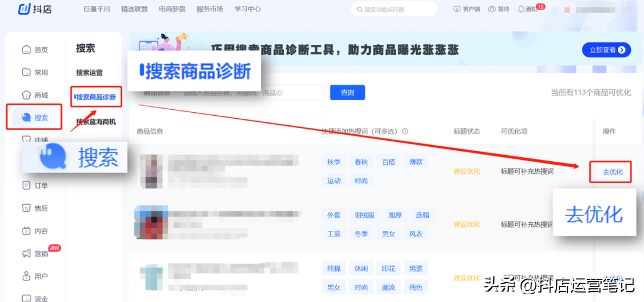The image size is (644, 302).
Task: Click 去优化 for the 秋季 product row
Action: coord(613,172)
